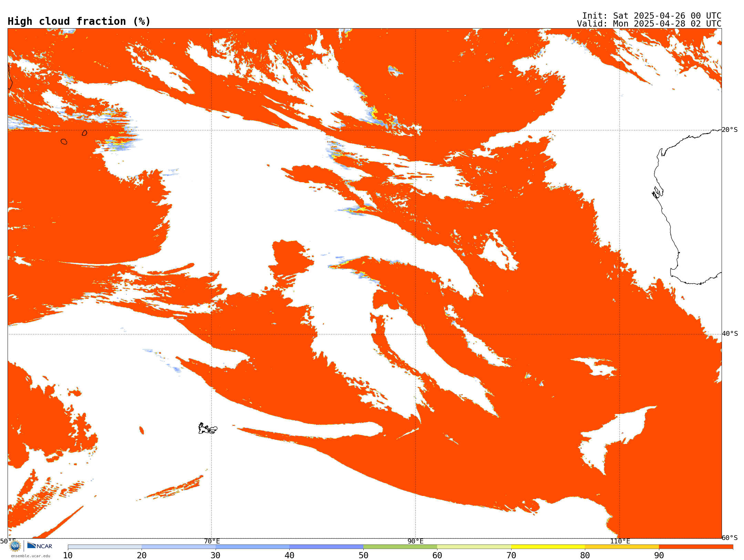Viewport: 744px width, 560px height.
Task: Click the NCAR logo
Action: pos(40,546)
